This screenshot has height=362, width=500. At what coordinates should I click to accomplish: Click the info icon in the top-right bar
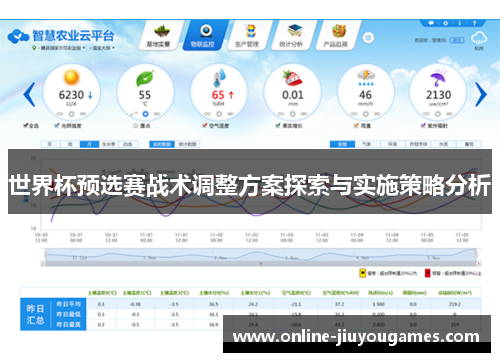(460, 23)
